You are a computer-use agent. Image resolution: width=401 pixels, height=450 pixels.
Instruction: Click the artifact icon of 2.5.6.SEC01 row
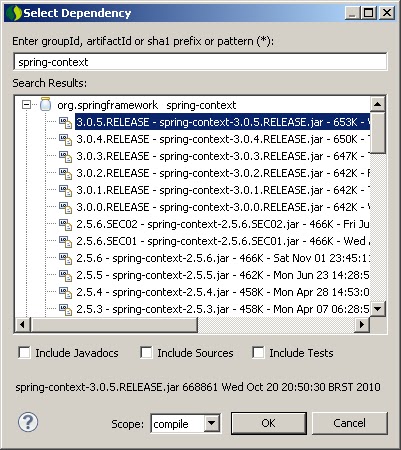click(65, 241)
